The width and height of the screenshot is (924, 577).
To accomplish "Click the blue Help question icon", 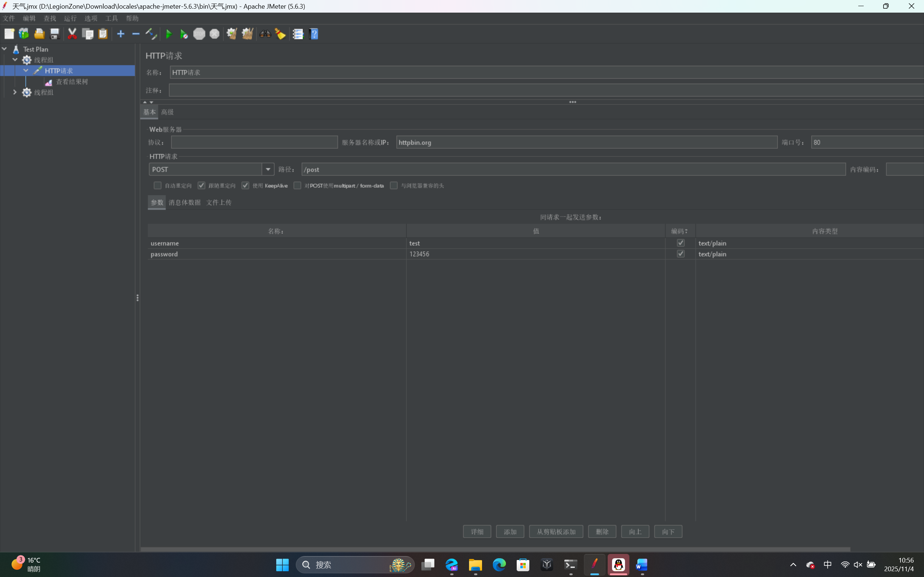I will tap(314, 34).
